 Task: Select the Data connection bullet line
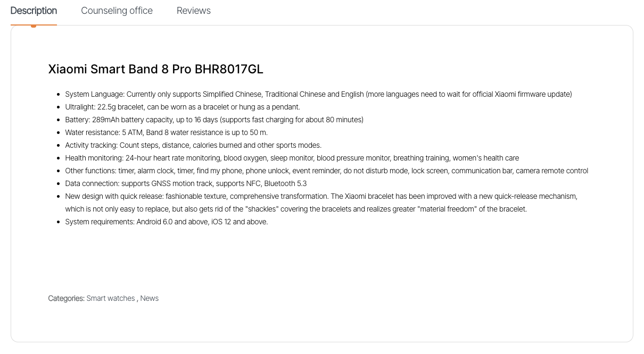click(186, 183)
